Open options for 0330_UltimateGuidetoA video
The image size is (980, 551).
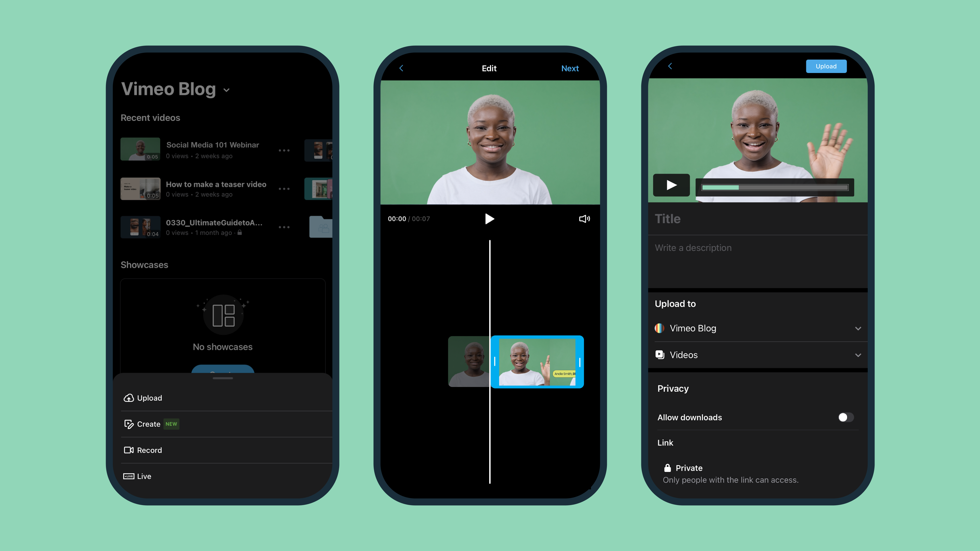[x=284, y=227]
